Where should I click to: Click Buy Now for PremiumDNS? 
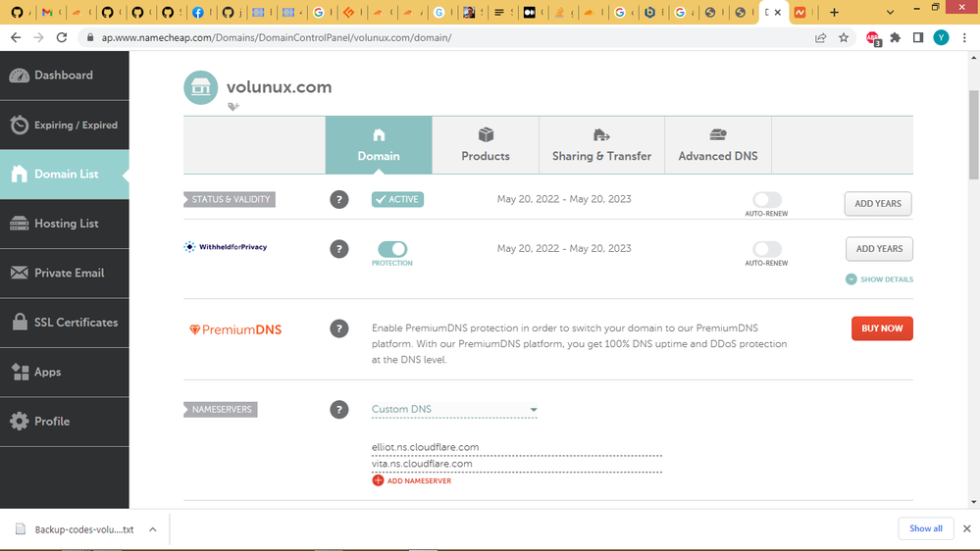tap(882, 328)
